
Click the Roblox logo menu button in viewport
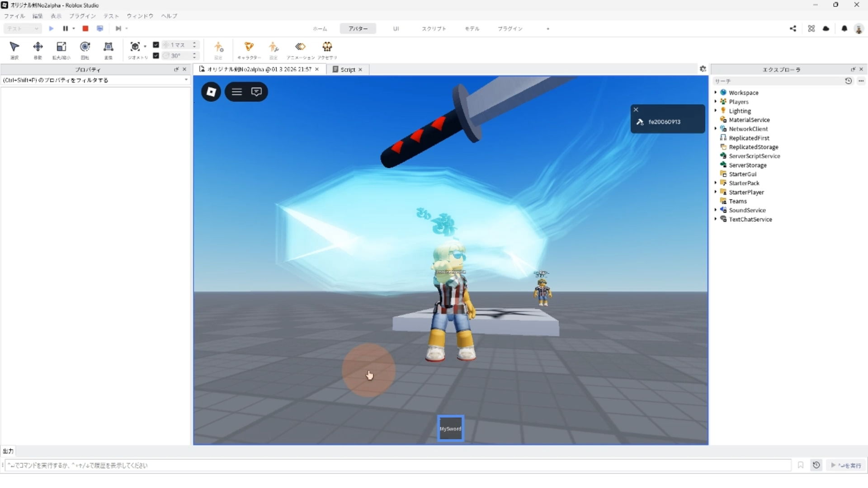click(x=211, y=92)
